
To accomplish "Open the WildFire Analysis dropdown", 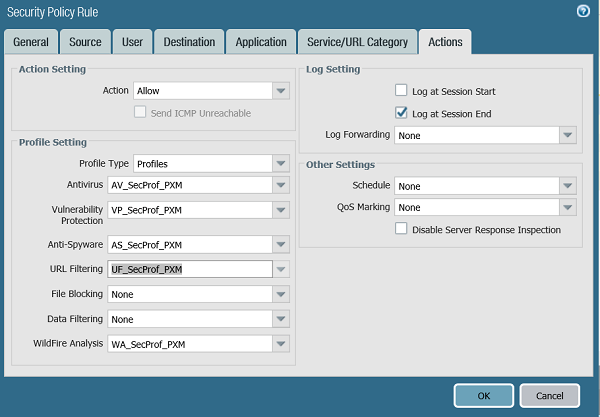I will point(281,344).
